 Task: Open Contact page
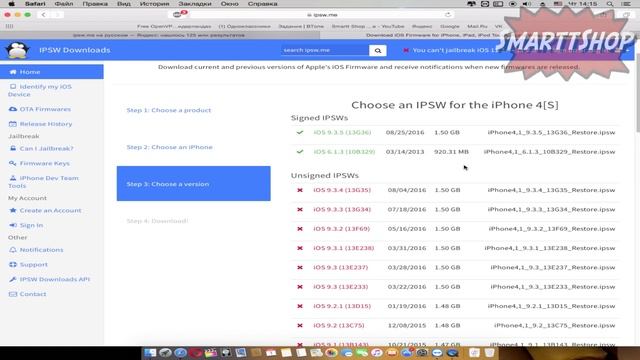(27, 294)
